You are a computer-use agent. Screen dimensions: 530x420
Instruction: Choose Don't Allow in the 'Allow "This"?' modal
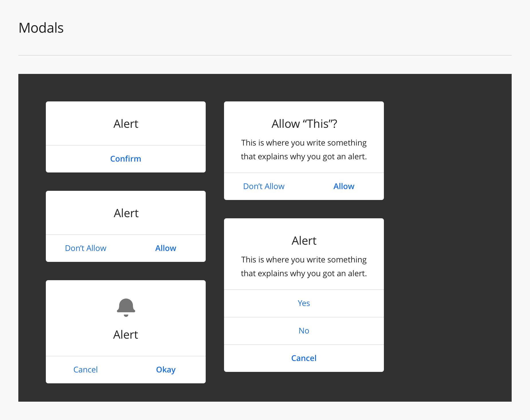(264, 186)
